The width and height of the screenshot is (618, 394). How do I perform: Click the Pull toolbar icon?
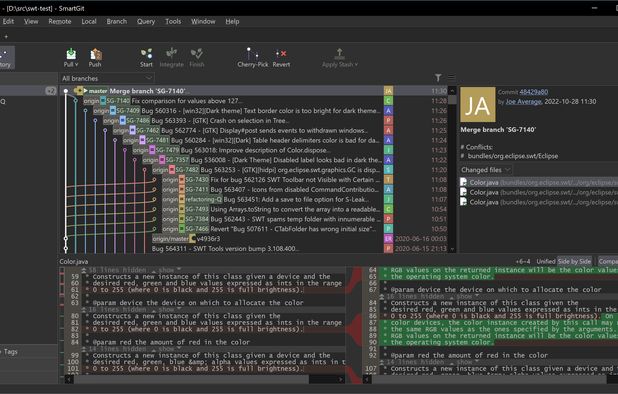71,58
